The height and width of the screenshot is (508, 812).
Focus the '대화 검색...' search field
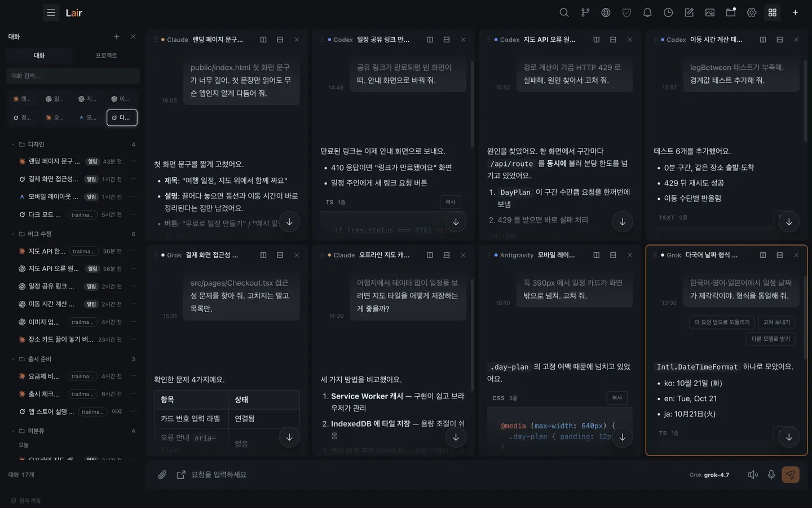[73, 76]
